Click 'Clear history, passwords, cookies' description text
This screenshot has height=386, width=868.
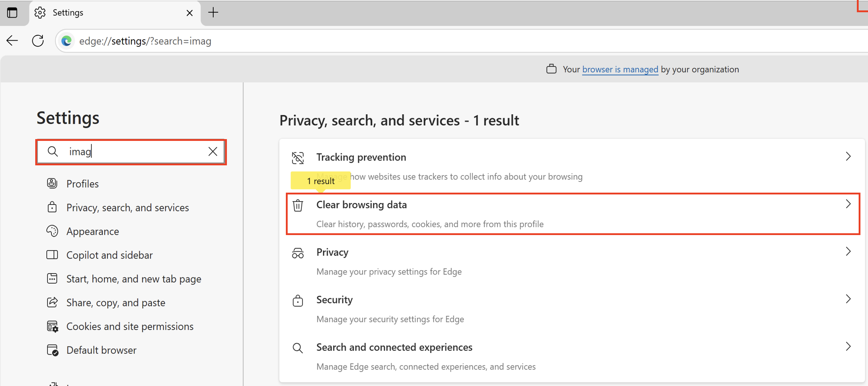[430, 224]
